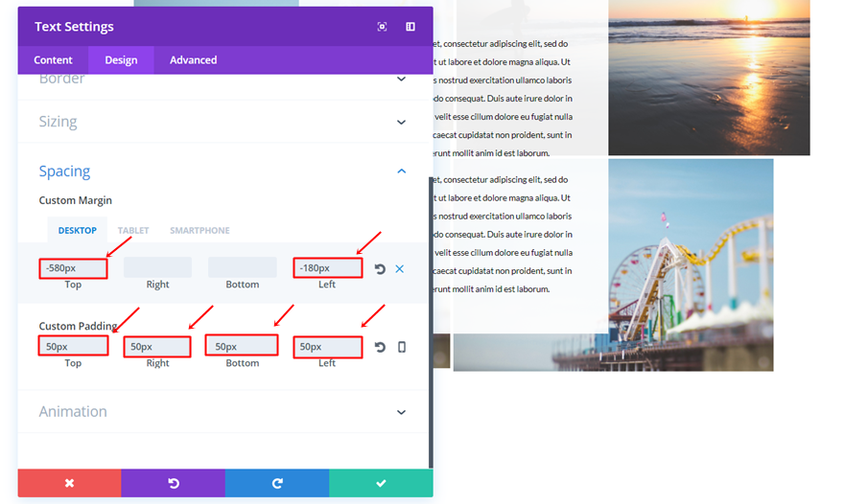Viewport: 844px width, 504px height.
Task: Reset Custom Padding values with undo icon
Action: coord(380,347)
